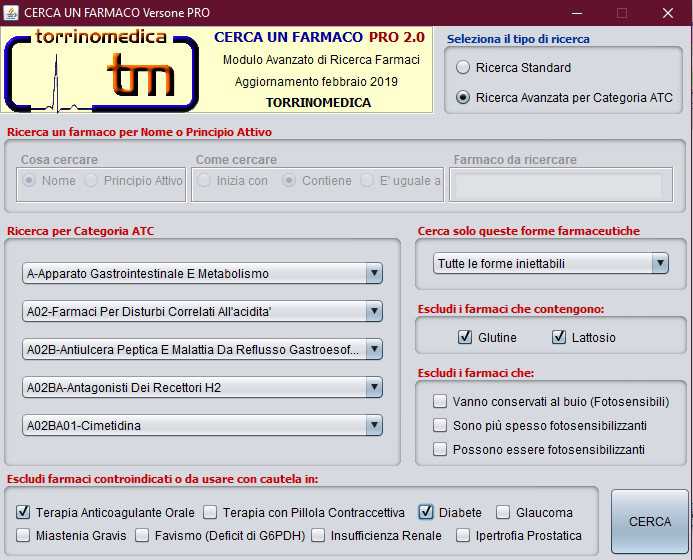
Task: Click the TORRINOMEDICA bold text in banner
Action: tap(319, 103)
